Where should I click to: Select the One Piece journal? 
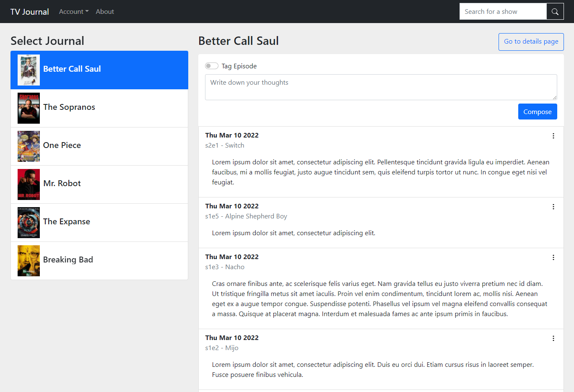click(99, 146)
